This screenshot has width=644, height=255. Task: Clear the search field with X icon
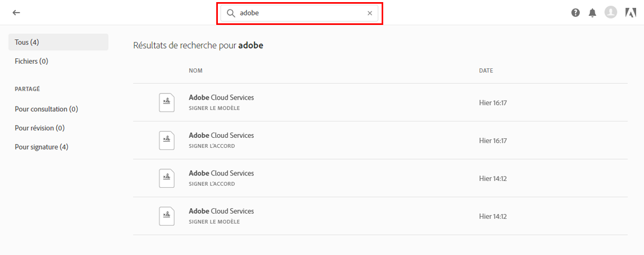(370, 13)
